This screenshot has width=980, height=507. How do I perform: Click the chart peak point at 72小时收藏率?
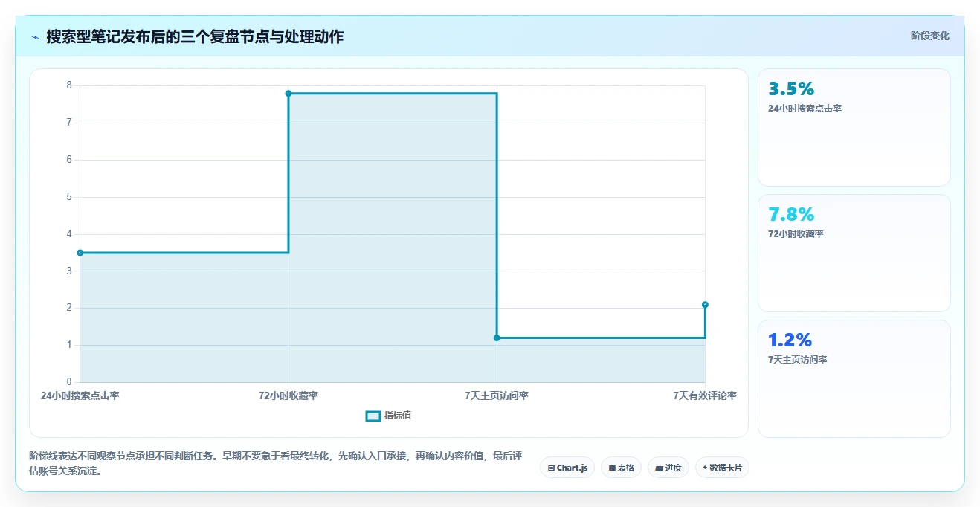[x=288, y=93]
